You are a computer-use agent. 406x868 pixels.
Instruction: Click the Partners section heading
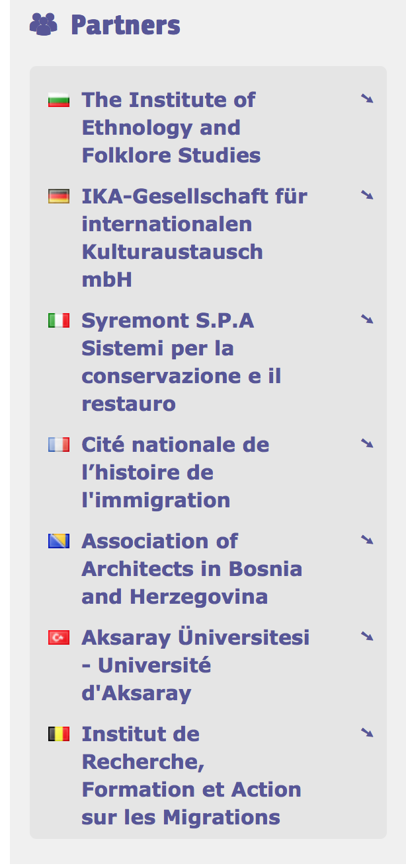tap(125, 25)
